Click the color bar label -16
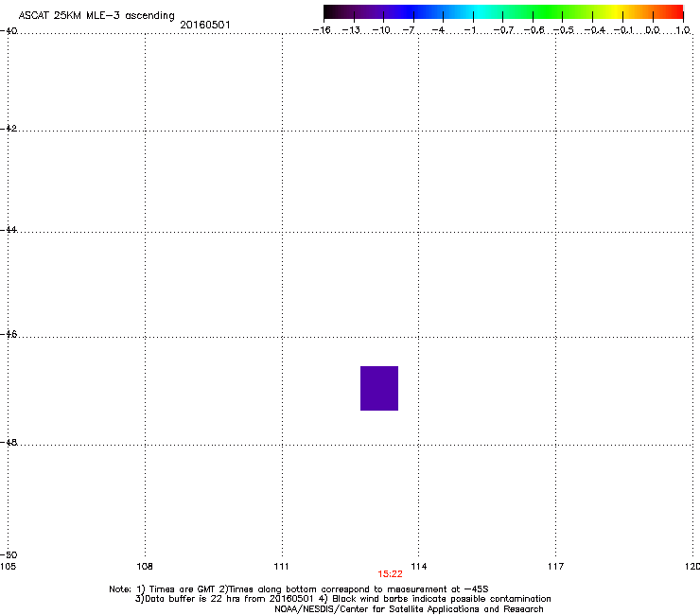 322,30
